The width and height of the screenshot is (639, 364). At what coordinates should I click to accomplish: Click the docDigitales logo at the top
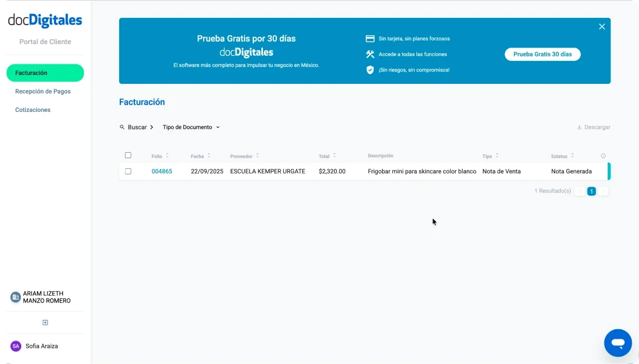(x=45, y=20)
